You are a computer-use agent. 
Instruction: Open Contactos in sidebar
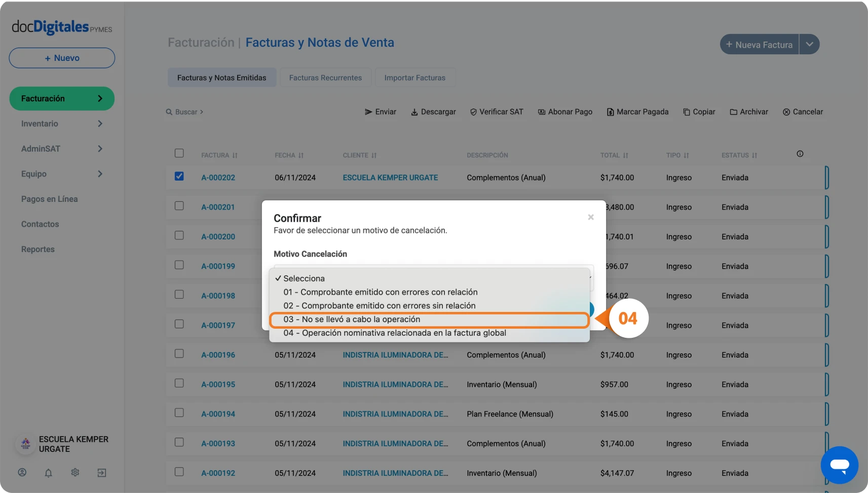click(40, 224)
